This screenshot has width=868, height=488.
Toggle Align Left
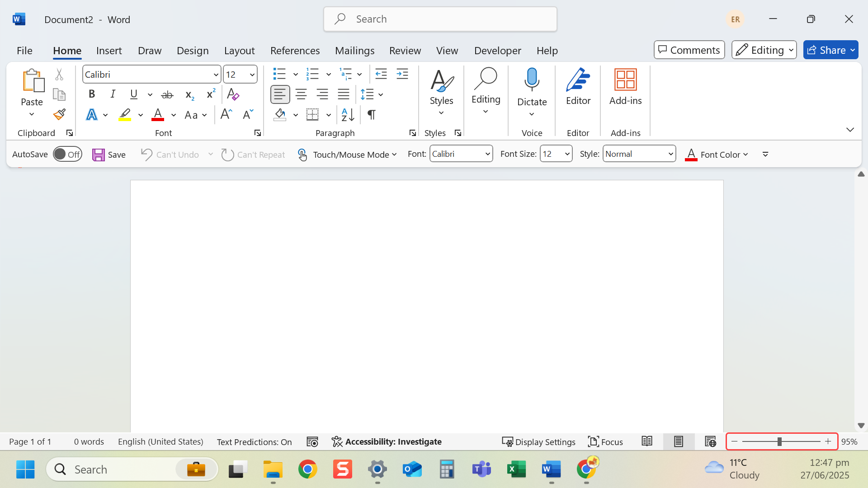click(280, 94)
